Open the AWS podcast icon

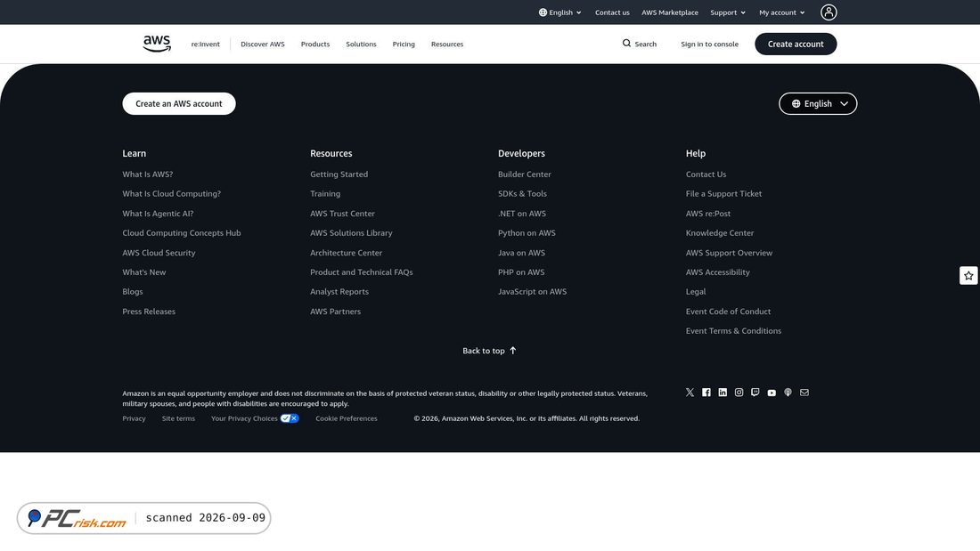(x=788, y=393)
